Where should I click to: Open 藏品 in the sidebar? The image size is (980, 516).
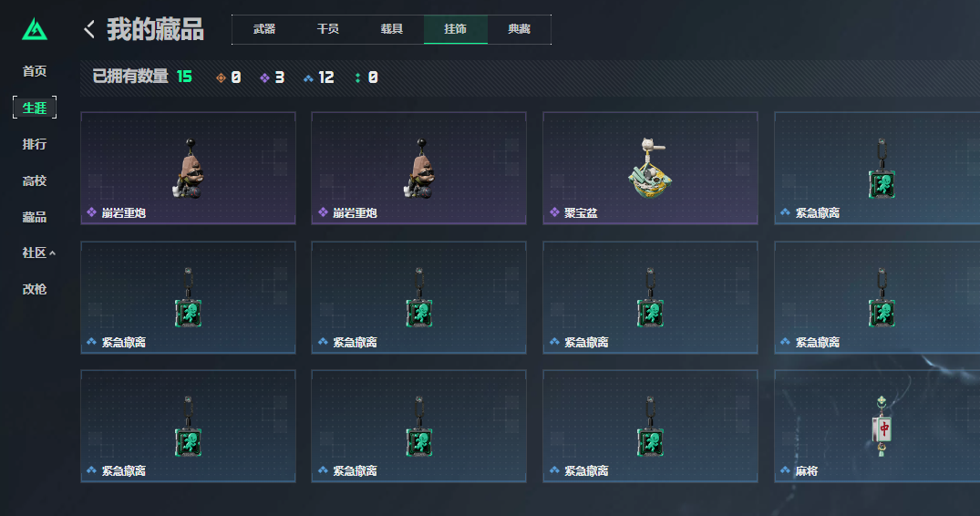(35, 217)
